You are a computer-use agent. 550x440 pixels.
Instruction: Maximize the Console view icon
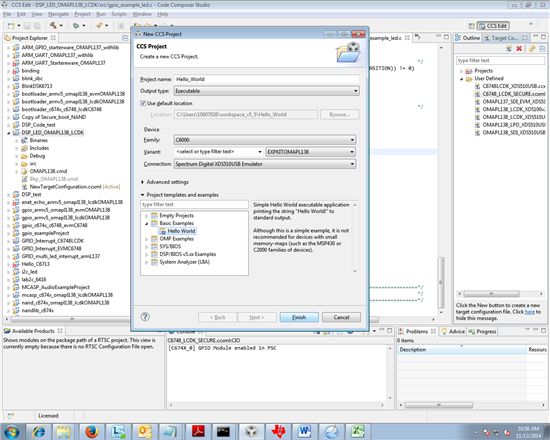point(390,331)
